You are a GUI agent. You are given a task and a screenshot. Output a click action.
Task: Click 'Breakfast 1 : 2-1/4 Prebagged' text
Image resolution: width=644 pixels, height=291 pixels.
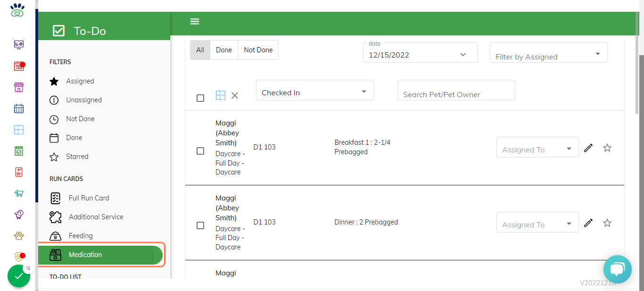click(x=362, y=147)
